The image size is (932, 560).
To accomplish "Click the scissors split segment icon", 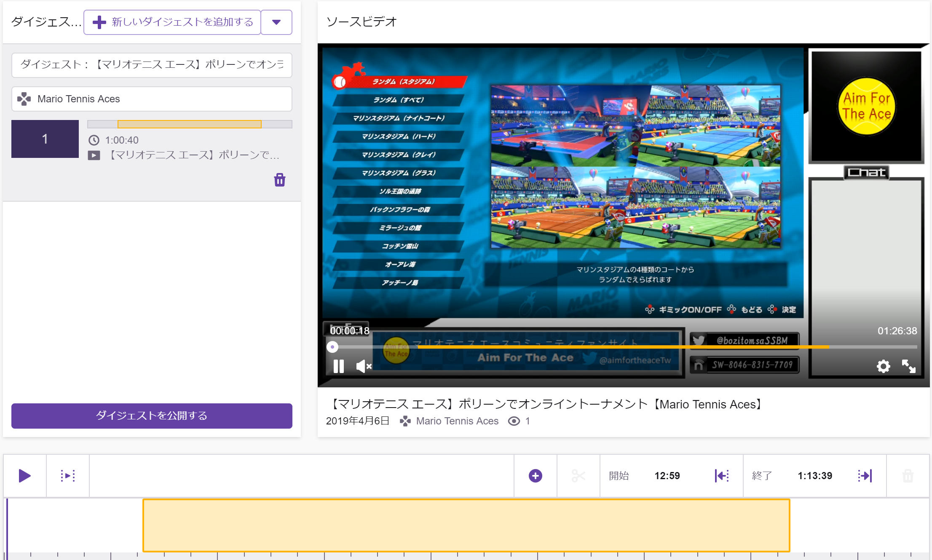I will (x=578, y=476).
